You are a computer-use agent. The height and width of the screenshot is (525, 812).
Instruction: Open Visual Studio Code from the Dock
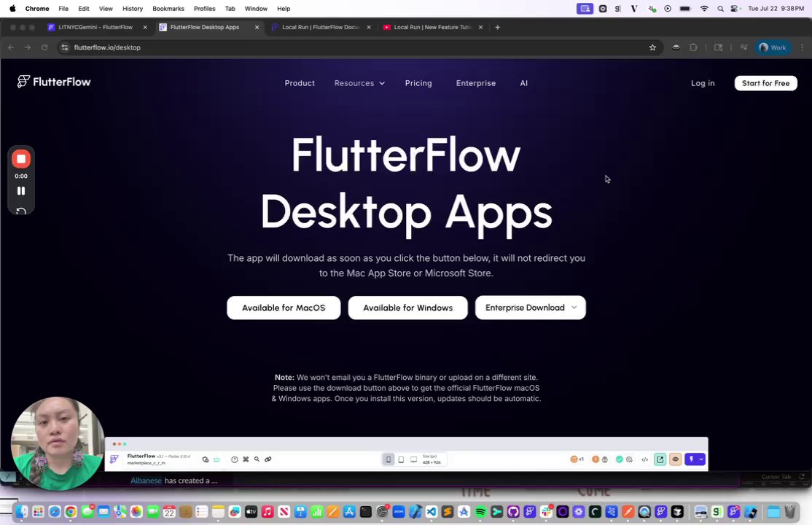tap(432, 512)
